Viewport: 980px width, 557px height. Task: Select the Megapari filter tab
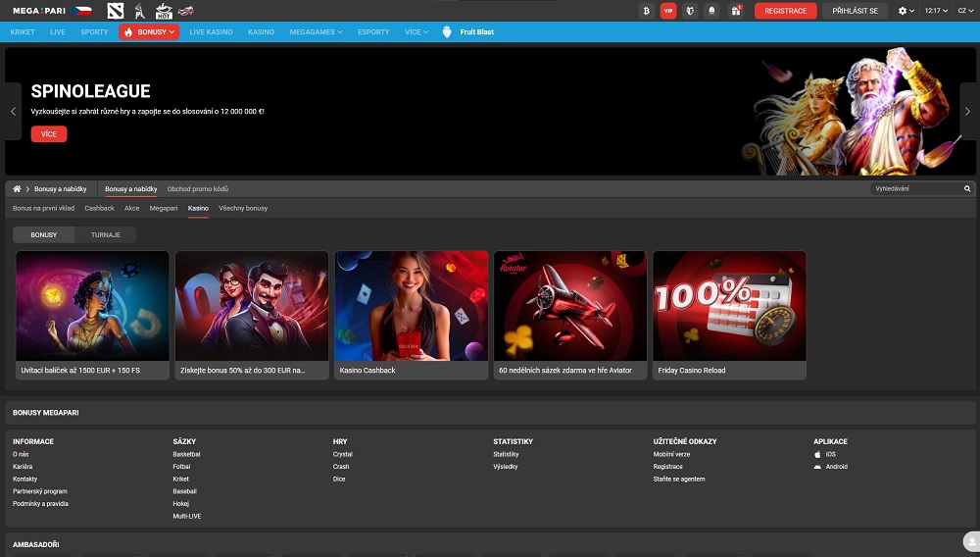click(164, 208)
